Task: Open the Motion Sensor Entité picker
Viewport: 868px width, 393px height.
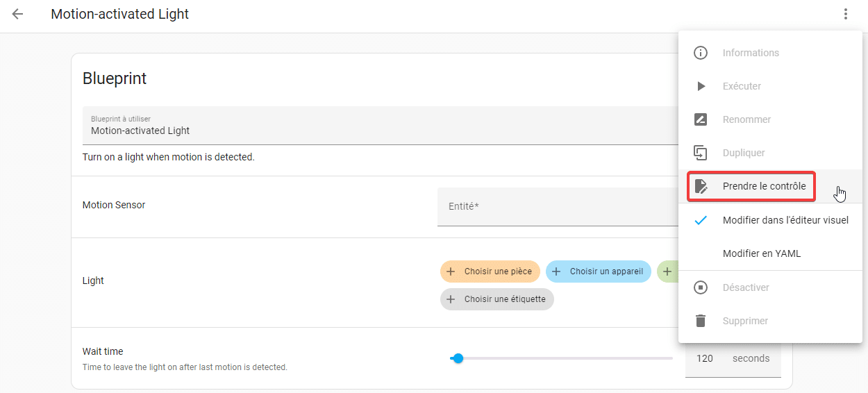Action: pos(558,206)
